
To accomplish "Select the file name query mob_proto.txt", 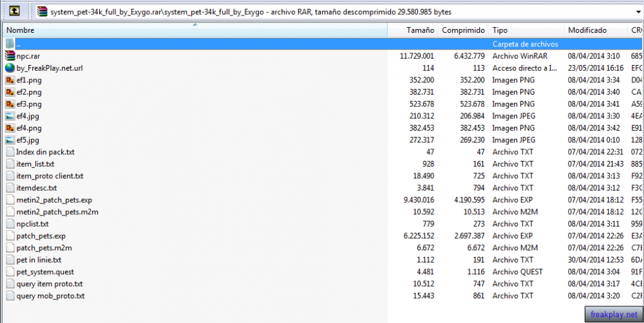I will tap(51, 296).
